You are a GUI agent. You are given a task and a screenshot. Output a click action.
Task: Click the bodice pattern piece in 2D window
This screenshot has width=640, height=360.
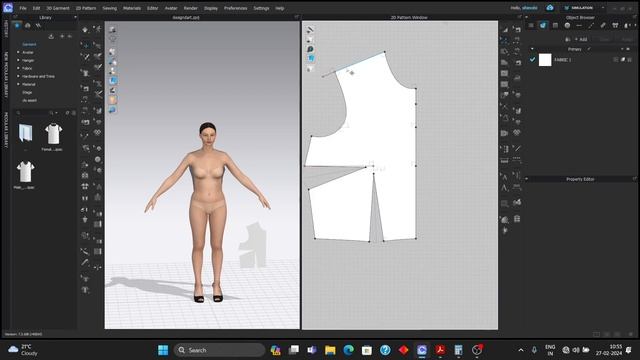click(x=380, y=122)
